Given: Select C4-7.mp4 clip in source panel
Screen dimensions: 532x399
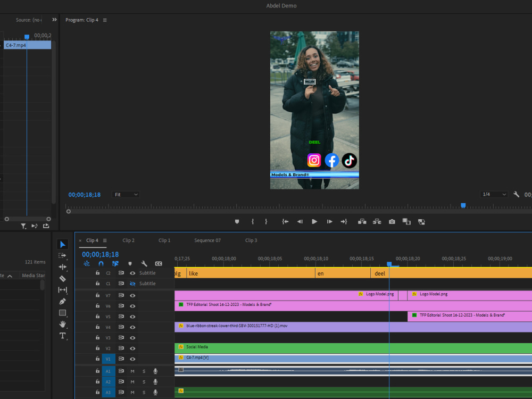Looking at the screenshot, I should point(28,45).
